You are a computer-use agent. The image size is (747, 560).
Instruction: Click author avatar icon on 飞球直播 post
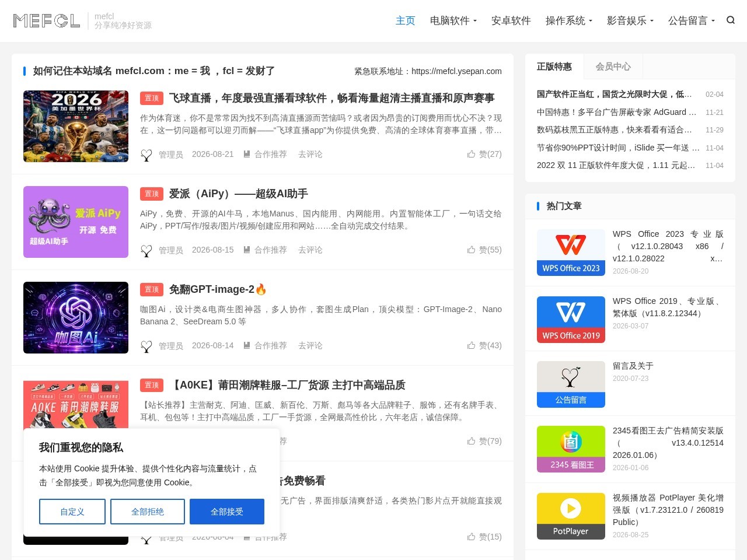(x=146, y=155)
